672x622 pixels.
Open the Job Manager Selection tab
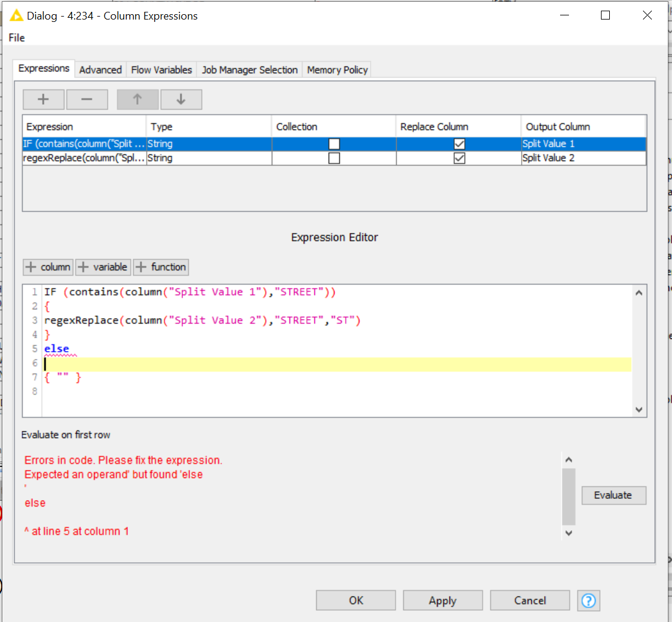[249, 70]
